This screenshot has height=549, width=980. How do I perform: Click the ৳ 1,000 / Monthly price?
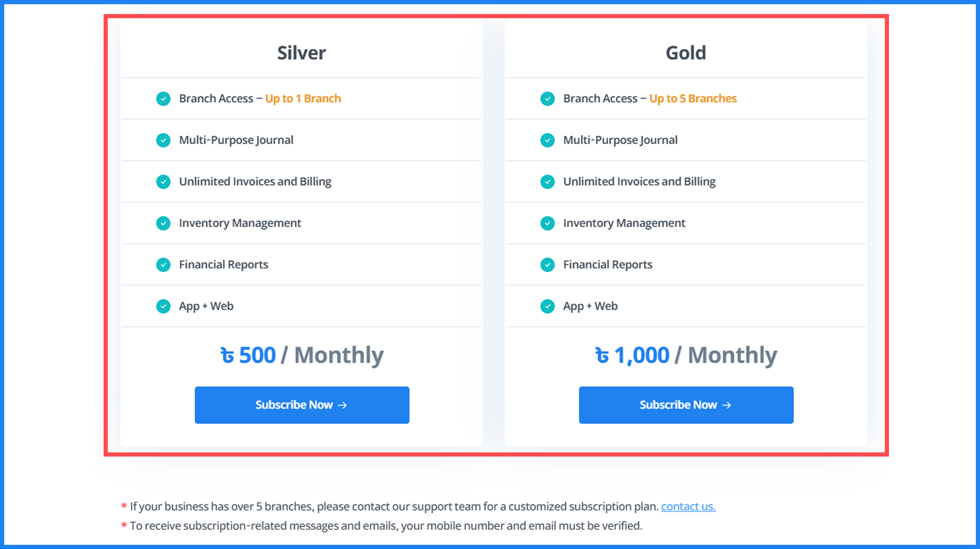pyautogui.click(x=686, y=355)
